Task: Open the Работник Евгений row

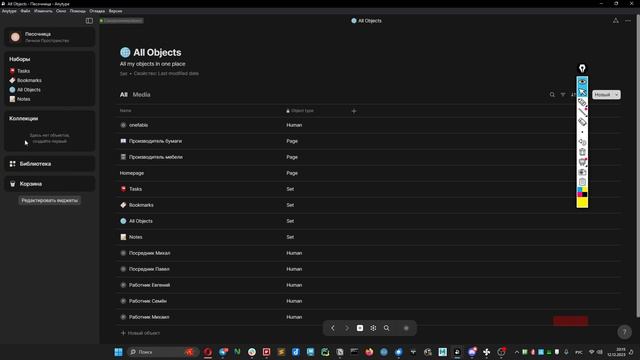Action: [x=369, y=285]
